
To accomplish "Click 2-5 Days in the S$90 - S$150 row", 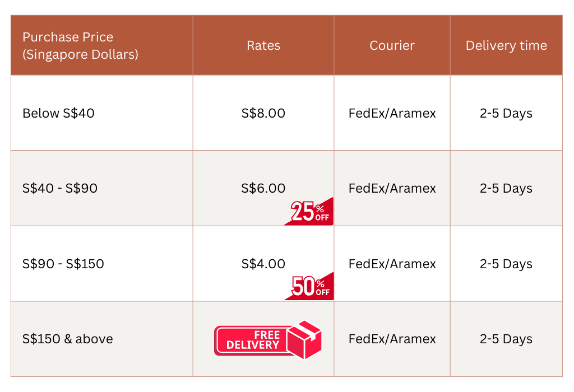I will [x=506, y=264].
